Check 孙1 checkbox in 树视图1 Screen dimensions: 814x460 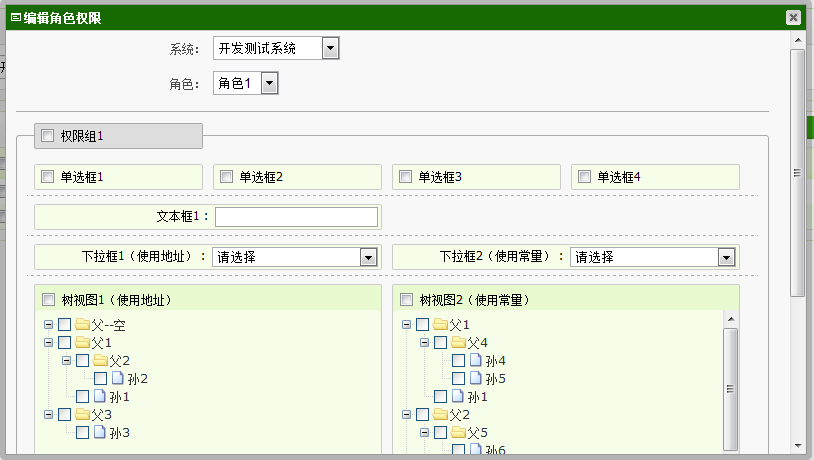(x=83, y=397)
